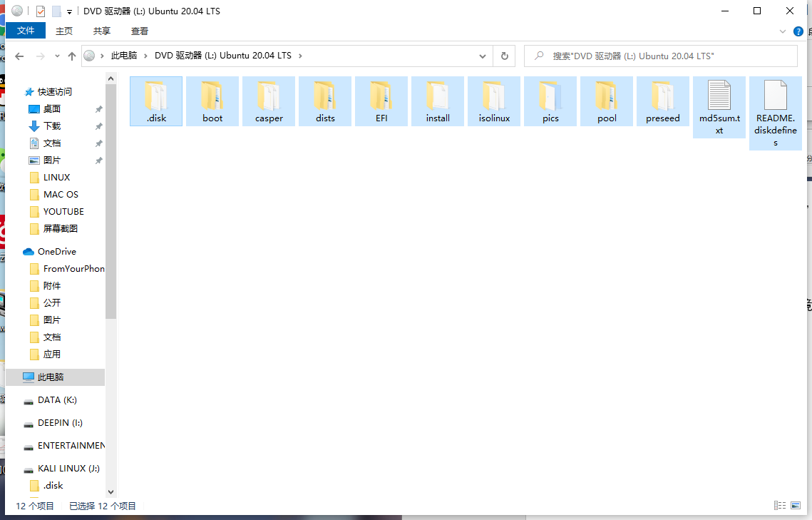Click the search box for DVD drive
The image size is (812, 520).
(661, 56)
